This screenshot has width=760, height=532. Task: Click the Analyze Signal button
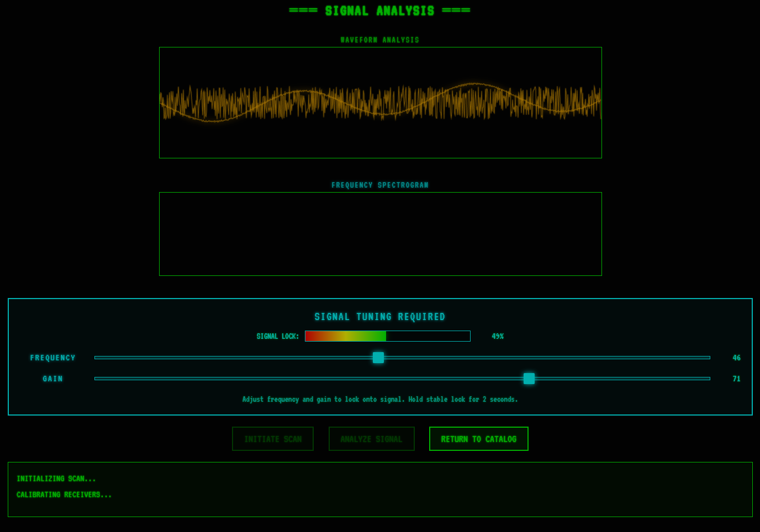click(x=371, y=439)
